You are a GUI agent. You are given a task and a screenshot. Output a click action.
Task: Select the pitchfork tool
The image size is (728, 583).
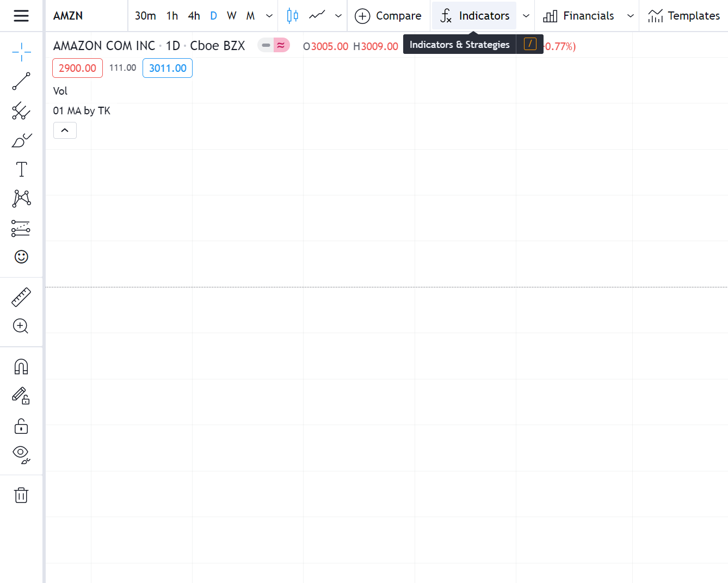(21, 111)
